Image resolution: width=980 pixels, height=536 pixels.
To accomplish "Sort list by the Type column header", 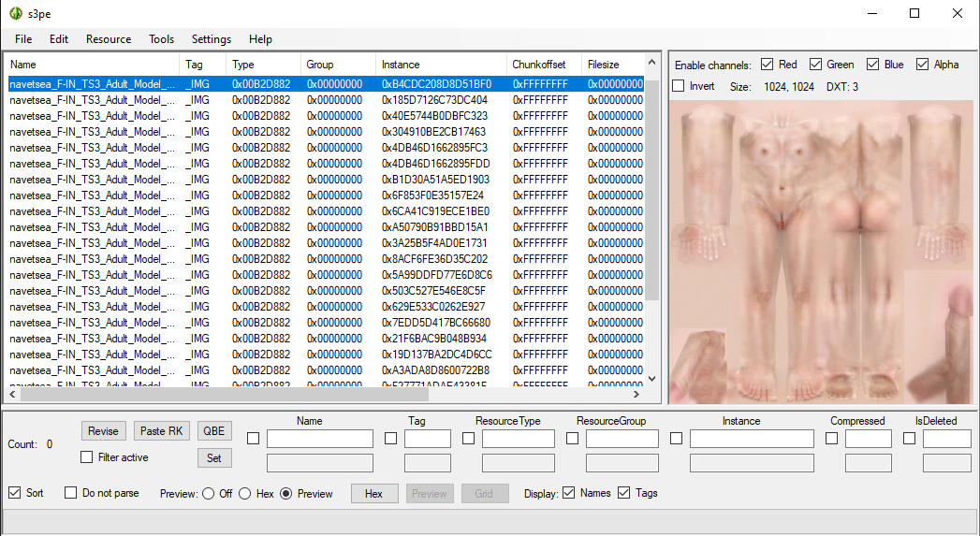I will point(264,65).
